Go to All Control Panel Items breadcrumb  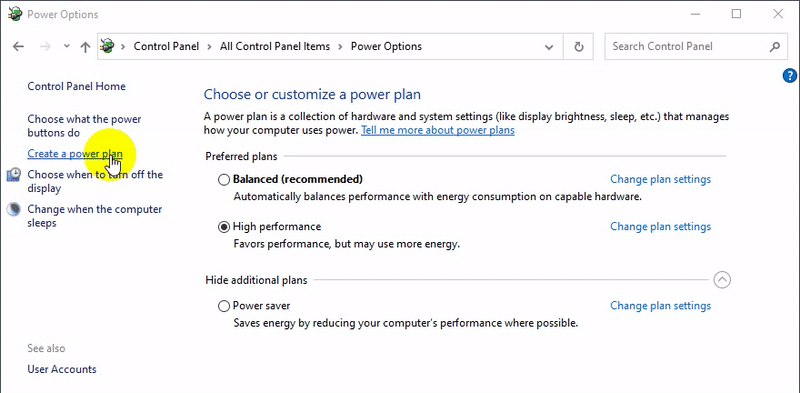[x=275, y=46]
